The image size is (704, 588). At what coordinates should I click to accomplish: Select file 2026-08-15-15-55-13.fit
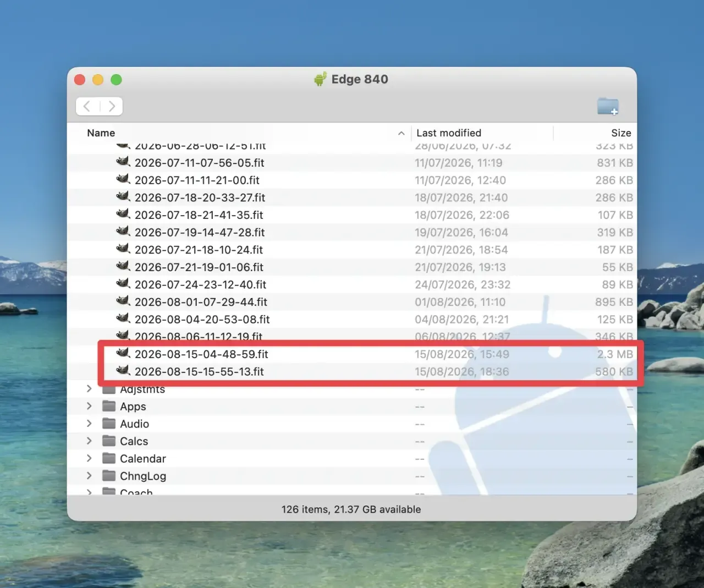click(x=200, y=372)
